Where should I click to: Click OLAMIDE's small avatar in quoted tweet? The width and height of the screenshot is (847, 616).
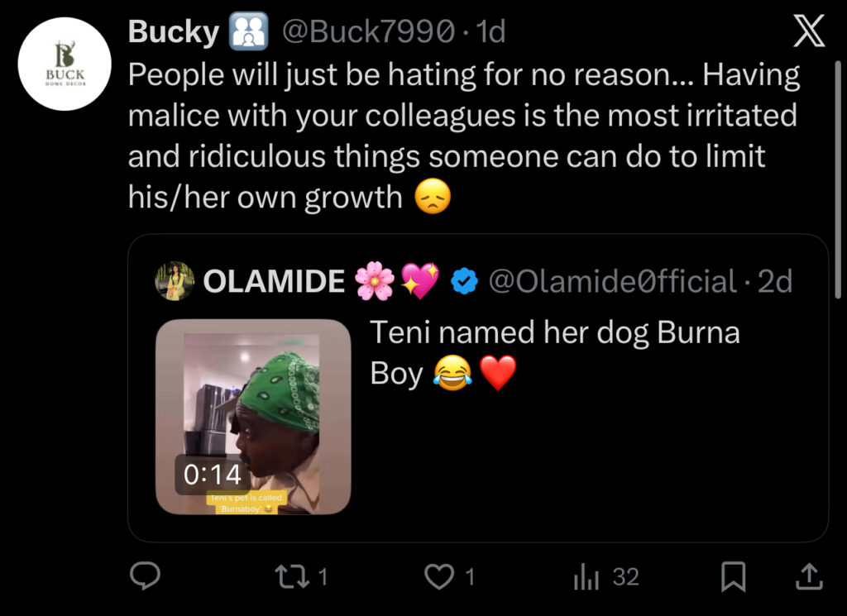pyautogui.click(x=175, y=282)
